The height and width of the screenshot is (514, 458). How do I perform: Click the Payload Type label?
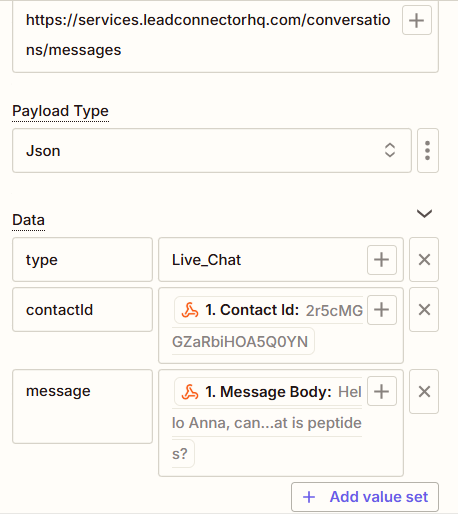[x=60, y=111]
